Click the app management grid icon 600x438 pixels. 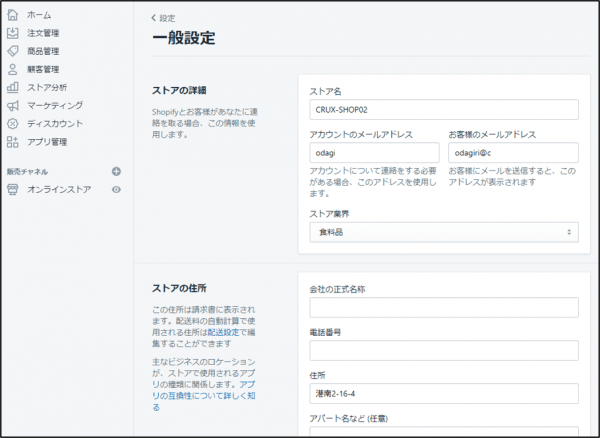(x=13, y=142)
